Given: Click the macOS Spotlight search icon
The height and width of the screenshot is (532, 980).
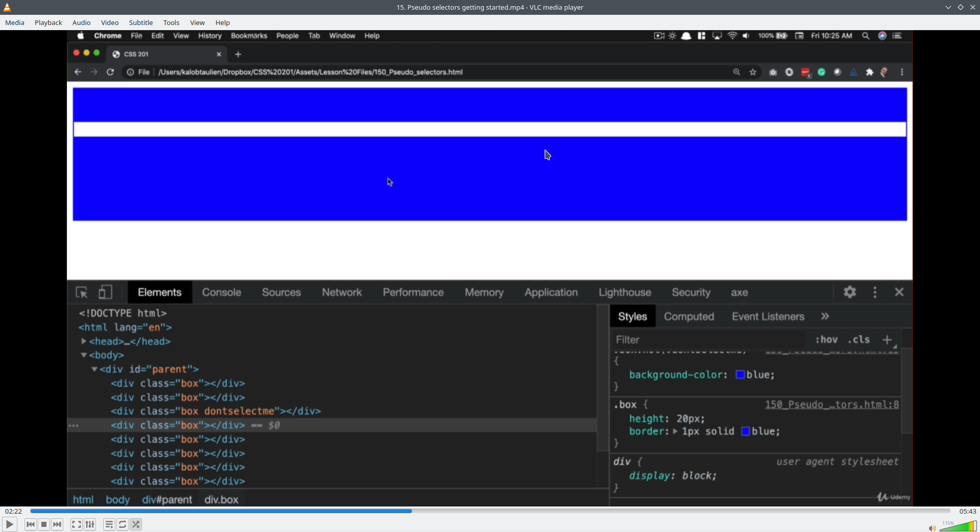Looking at the screenshot, I should click(866, 36).
